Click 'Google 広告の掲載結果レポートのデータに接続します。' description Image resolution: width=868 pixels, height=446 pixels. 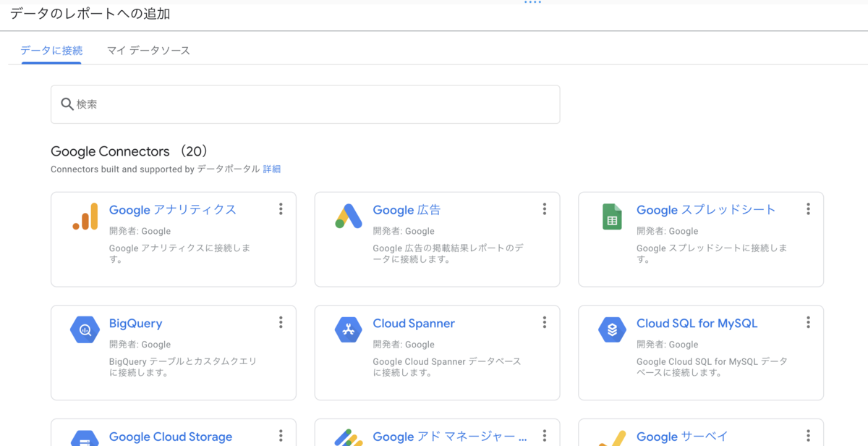click(x=448, y=253)
